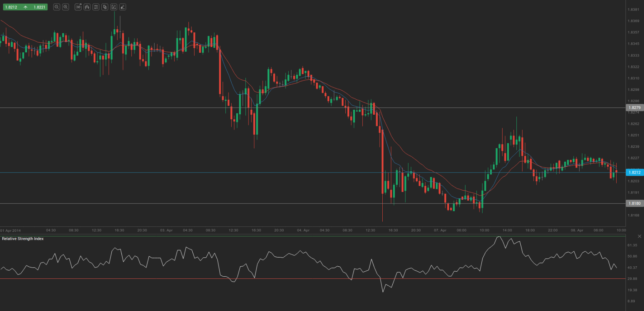This screenshot has height=311, width=644.
Task: Click the 08. Apr date label
Action: (577, 230)
